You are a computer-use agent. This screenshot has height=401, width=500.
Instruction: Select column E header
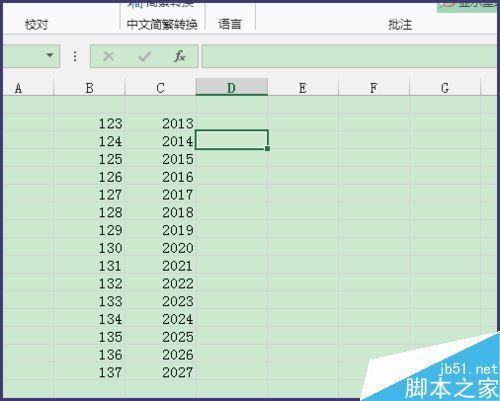[x=303, y=88]
